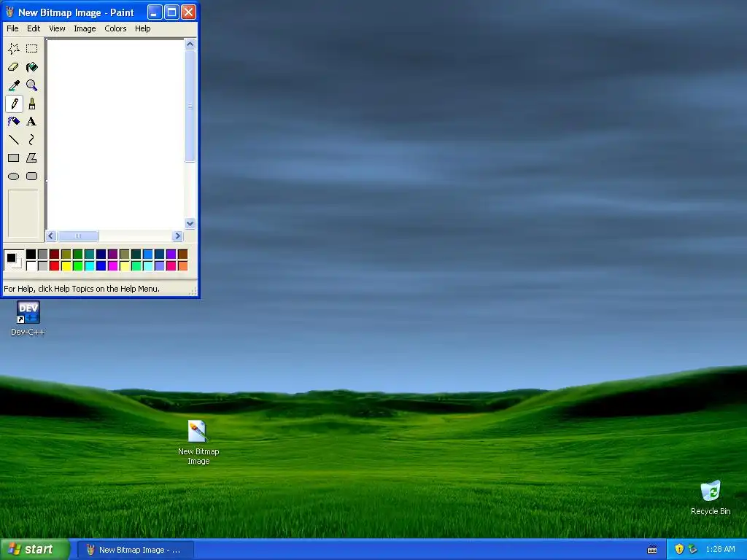The image size is (747, 560).
Task: Choose the Brush tool
Action: 32,104
